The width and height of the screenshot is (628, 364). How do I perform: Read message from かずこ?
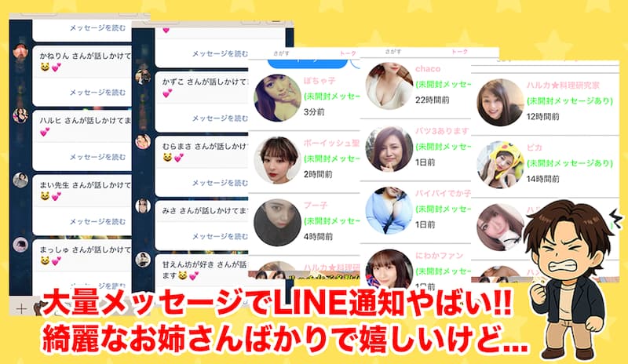pyautogui.click(x=220, y=118)
